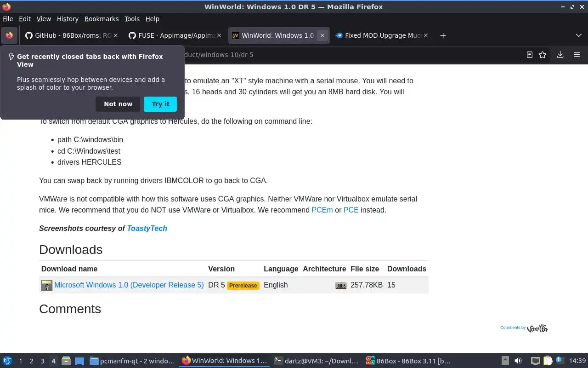The image size is (588, 368).
Task: Open the PCEm link
Action: tap(322, 210)
